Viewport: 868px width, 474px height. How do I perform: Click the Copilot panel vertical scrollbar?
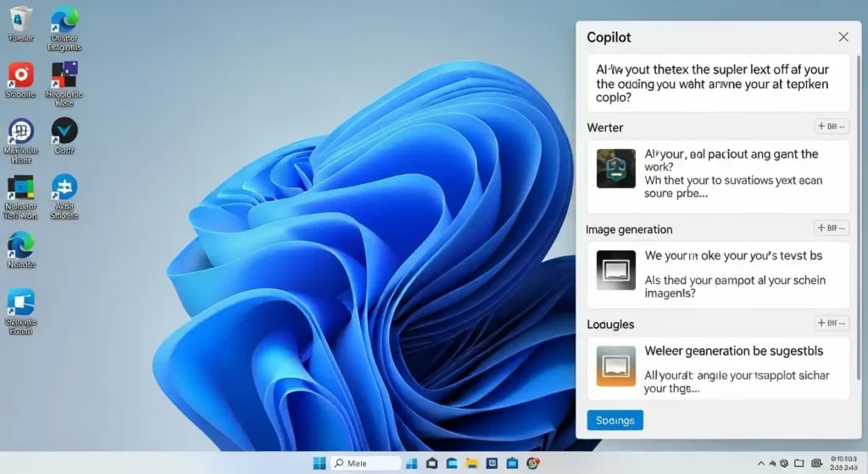(860, 216)
